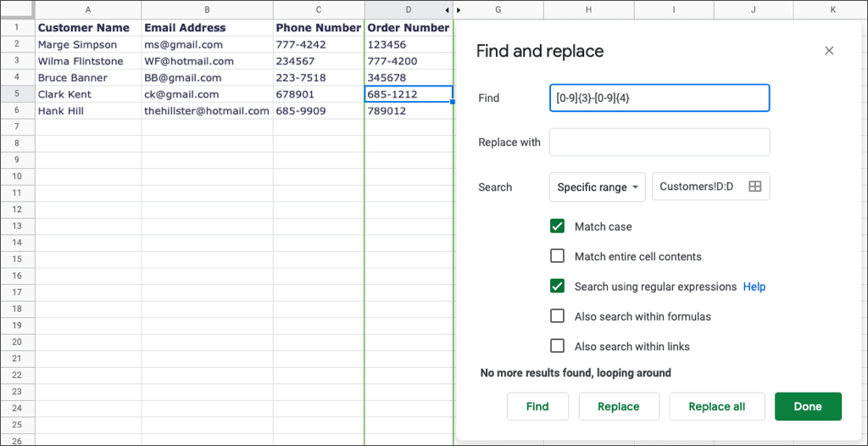Click Replace all
Image resolution: width=868 pixels, height=446 pixels.
(716, 406)
